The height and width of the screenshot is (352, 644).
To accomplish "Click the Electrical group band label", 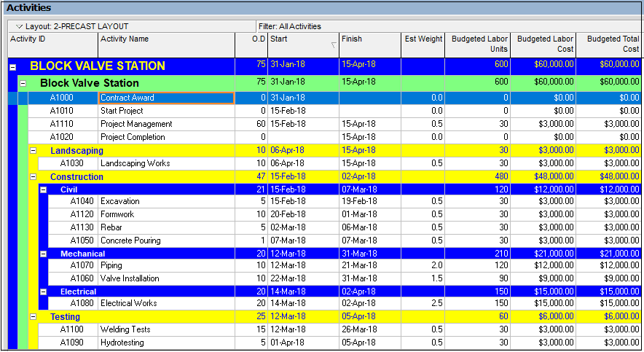I will pos(78,292).
